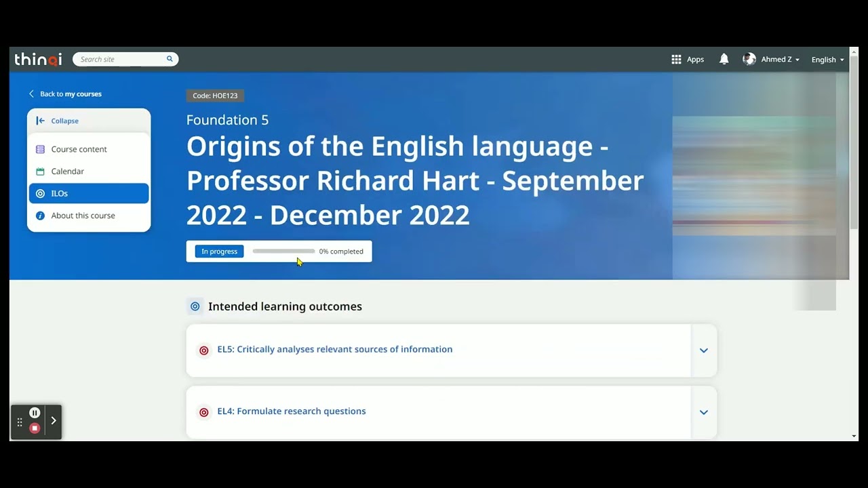Image resolution: width=868 pixels, height=488 pixels.
Task: Open Course content in sidebar
Action: click(89, 149)
